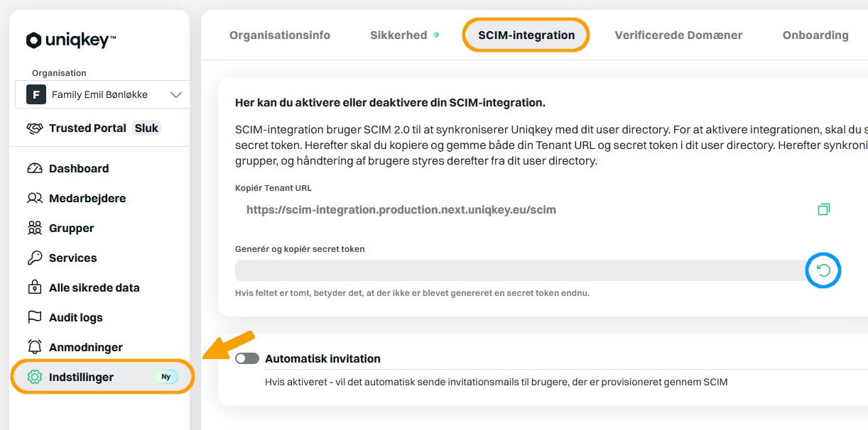This screenshot has height=430, width=868.
Task: Click the Services key icon
Action: point(35,258)
